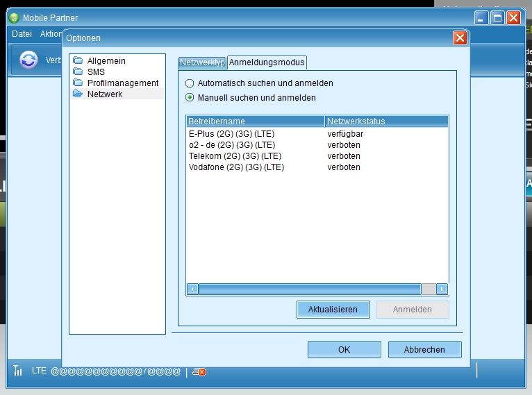
Task: Click the SMS folder icon
Action: pyautogui.click(x=78, y=72)
